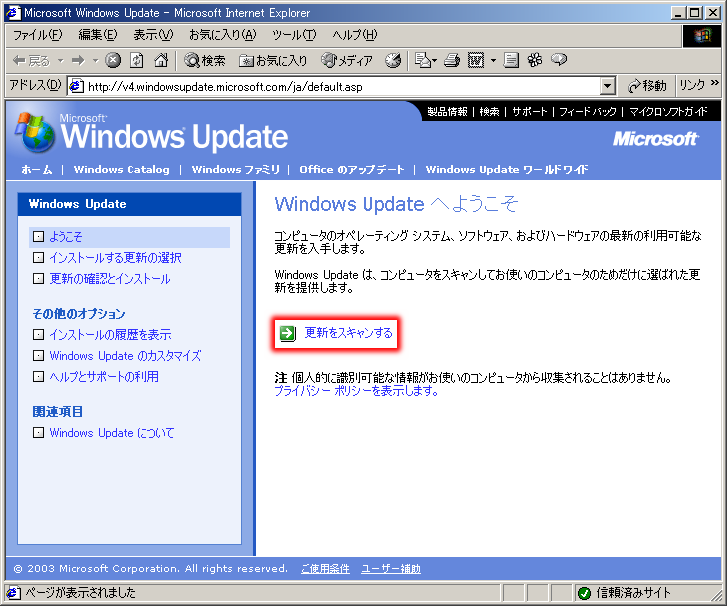Open the ヘルプ(H) menu
727x606 pixels.
[x=355, y=35]
